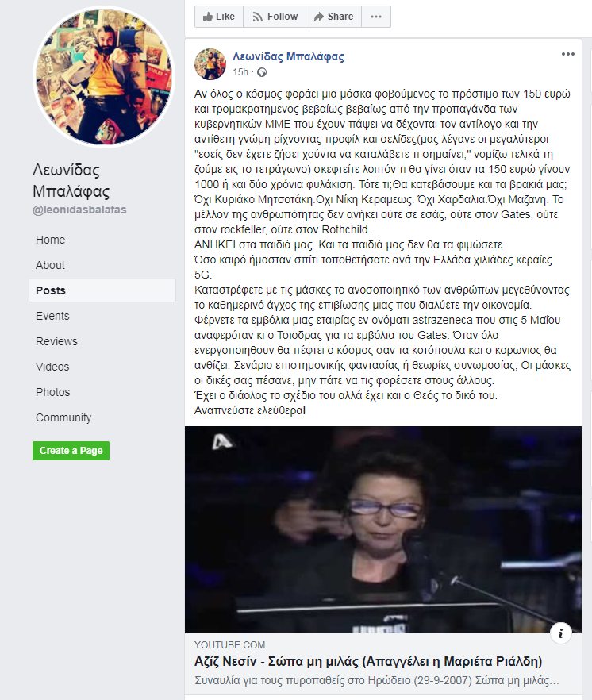Select Posts in sidebar

(102, 290)
